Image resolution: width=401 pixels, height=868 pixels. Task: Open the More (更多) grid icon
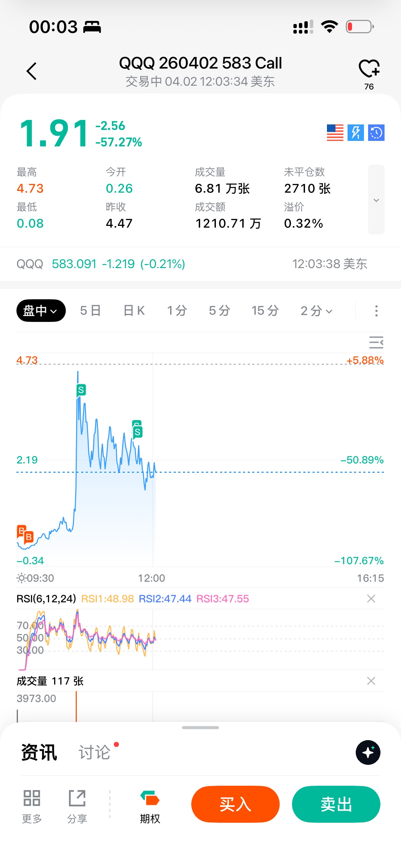click(x=32, y=805)
